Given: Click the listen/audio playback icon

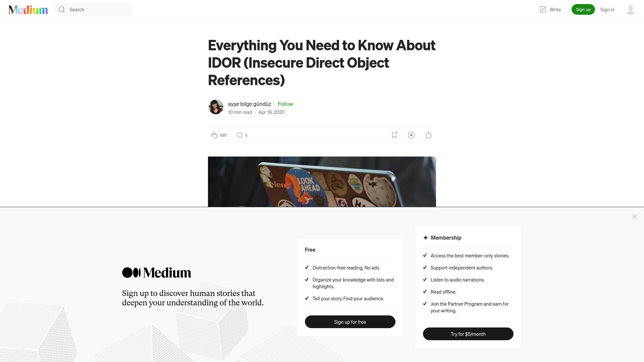Looking at the screenshot, I should [411, 135].
